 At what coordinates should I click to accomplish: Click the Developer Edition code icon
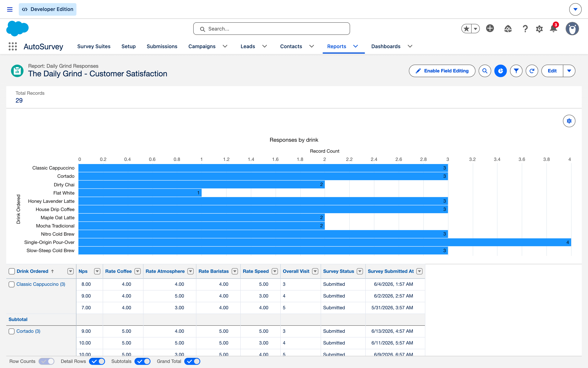pyautogui.click(x=25, y=9)
